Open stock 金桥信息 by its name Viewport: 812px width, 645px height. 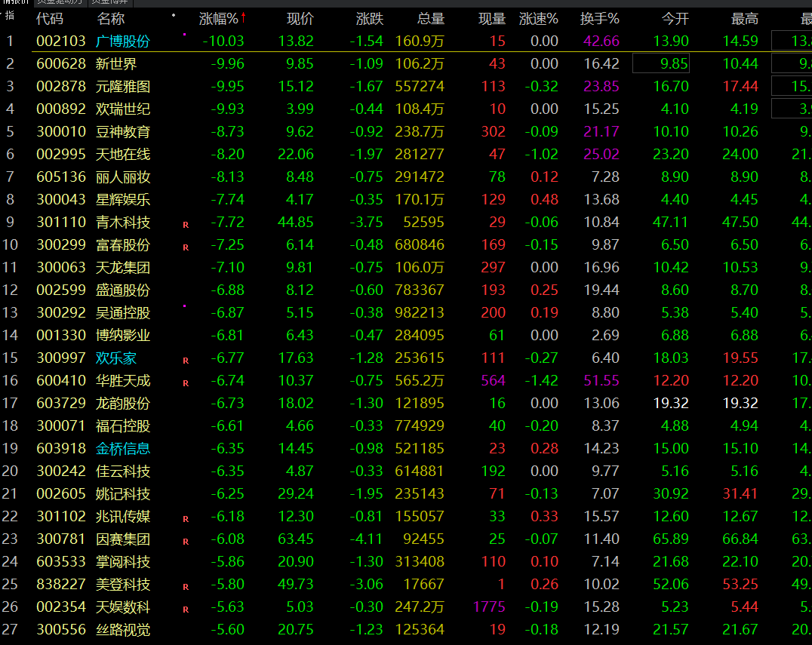tap(123, 449)
